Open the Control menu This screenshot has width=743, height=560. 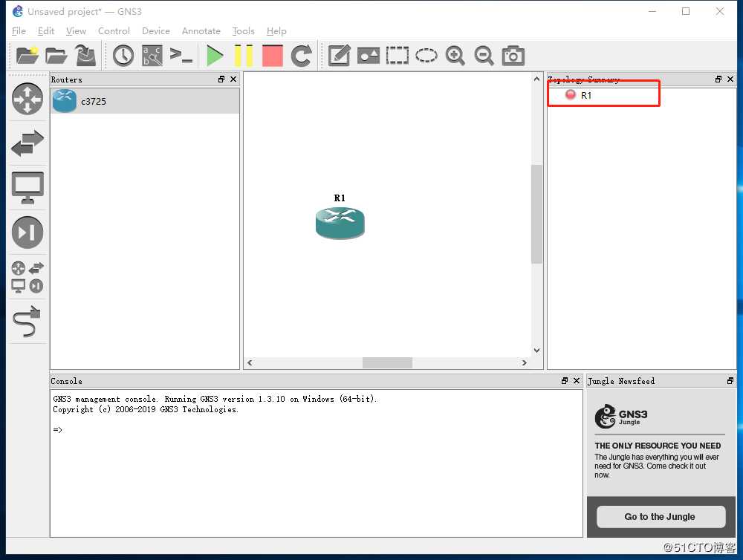114,30
